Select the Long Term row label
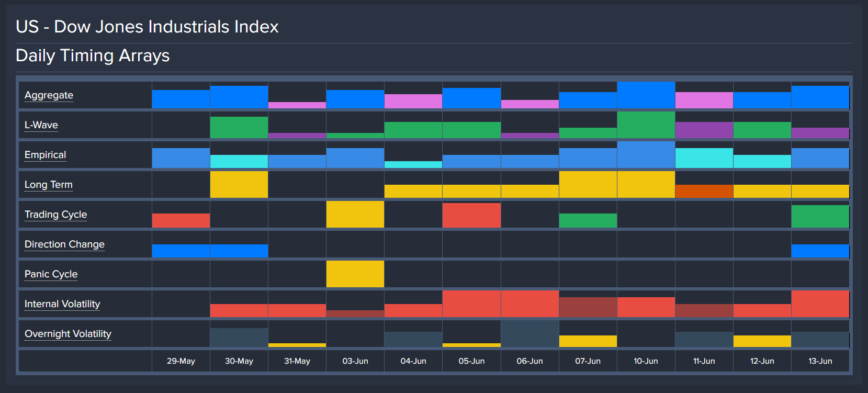The image size is (868, 393). [x=49, y=185]
